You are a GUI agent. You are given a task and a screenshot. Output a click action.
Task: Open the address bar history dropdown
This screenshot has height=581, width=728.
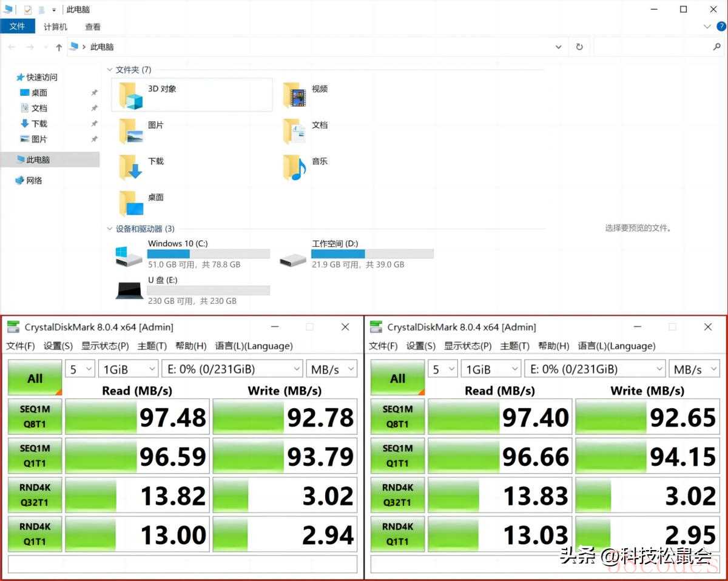pos(559,47)
